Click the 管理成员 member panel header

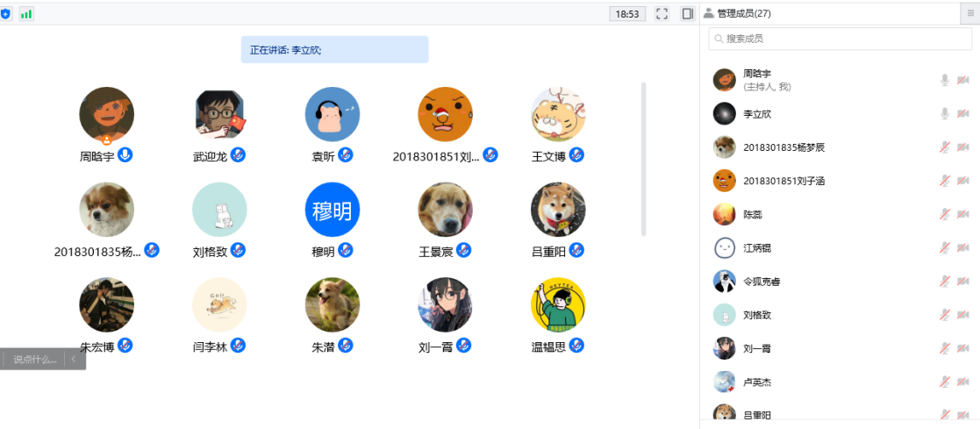[737, 13]
